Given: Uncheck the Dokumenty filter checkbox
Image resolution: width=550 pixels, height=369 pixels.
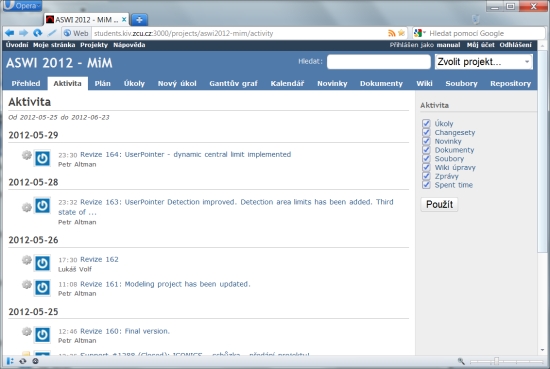Looking at the screenshot, I should pyautogui.click(x=426, y=149).
